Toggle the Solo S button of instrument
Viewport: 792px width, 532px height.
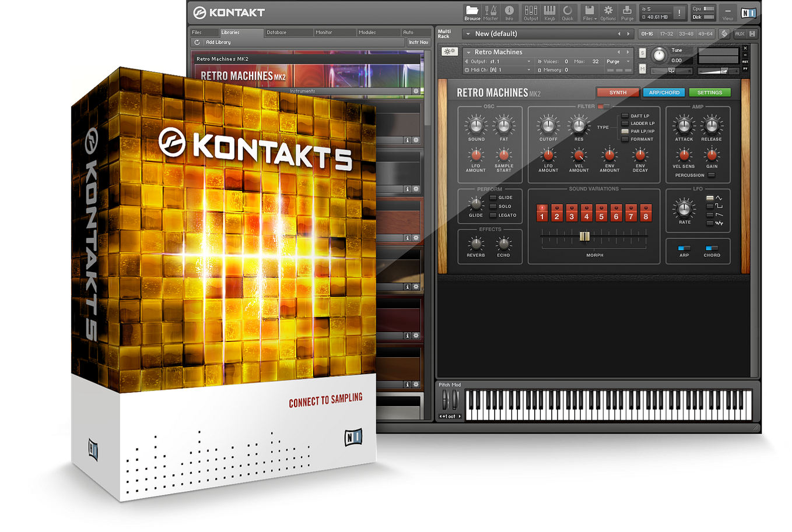[x=643, y=53]
